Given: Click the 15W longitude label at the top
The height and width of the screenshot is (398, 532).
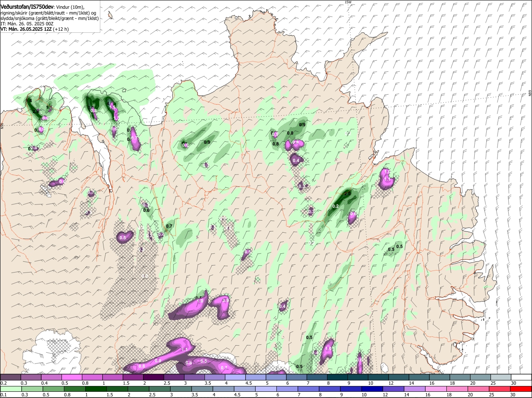Looking at the screenshot, I should point(348,2).
